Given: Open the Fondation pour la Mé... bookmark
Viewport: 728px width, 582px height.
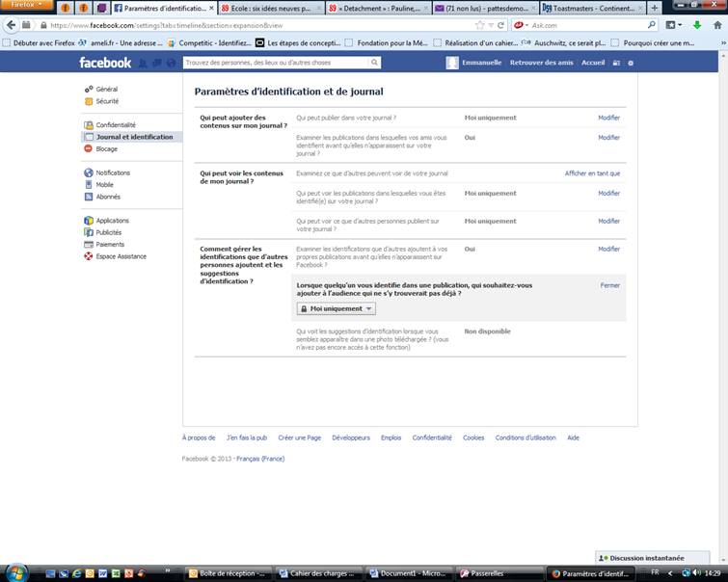Looking at the screenshot, I should (x=387, y=42).
